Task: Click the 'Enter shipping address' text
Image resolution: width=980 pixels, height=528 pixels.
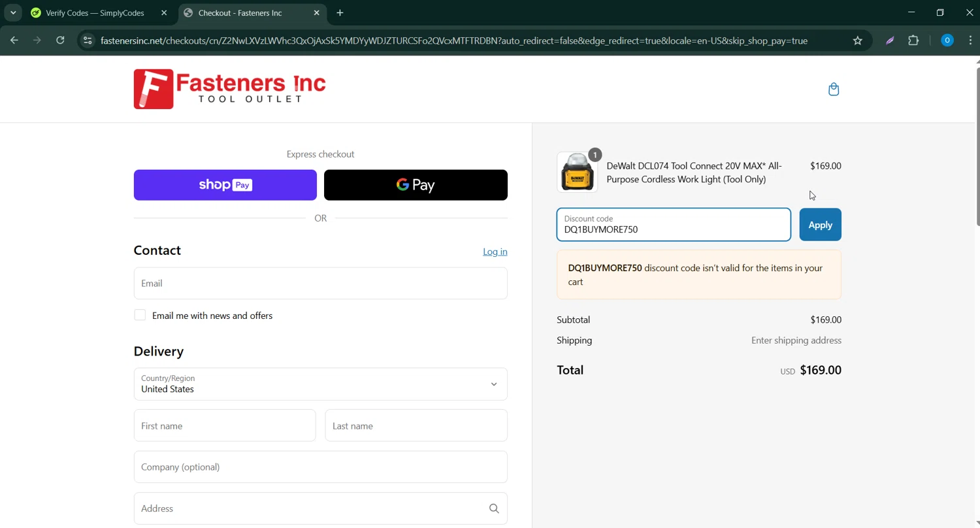Action: coord(796,340)
